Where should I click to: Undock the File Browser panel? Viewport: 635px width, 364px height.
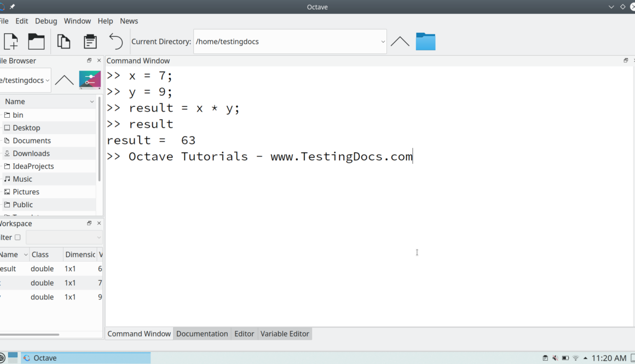point(89,60)
